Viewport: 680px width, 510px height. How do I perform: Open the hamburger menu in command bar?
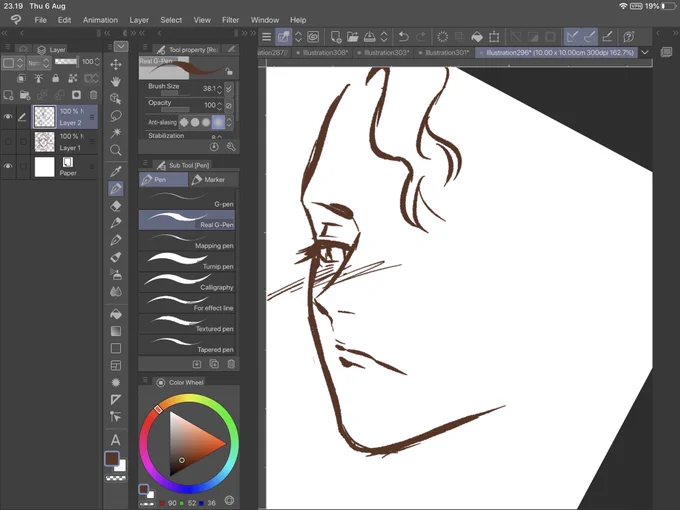coord(267,37)
